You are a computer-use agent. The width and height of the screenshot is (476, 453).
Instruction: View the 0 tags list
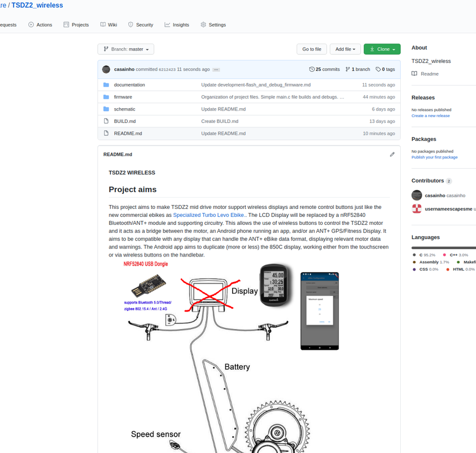click(385, 69)
